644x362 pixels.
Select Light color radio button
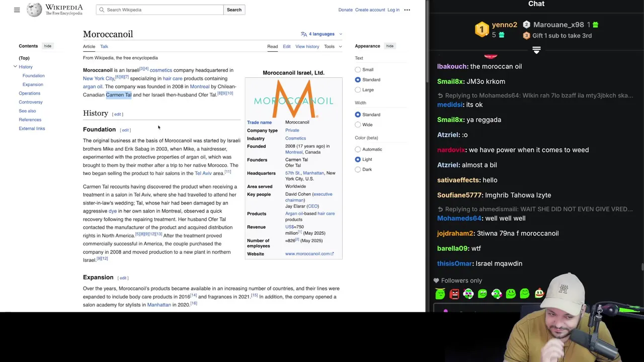click(358, 159)
